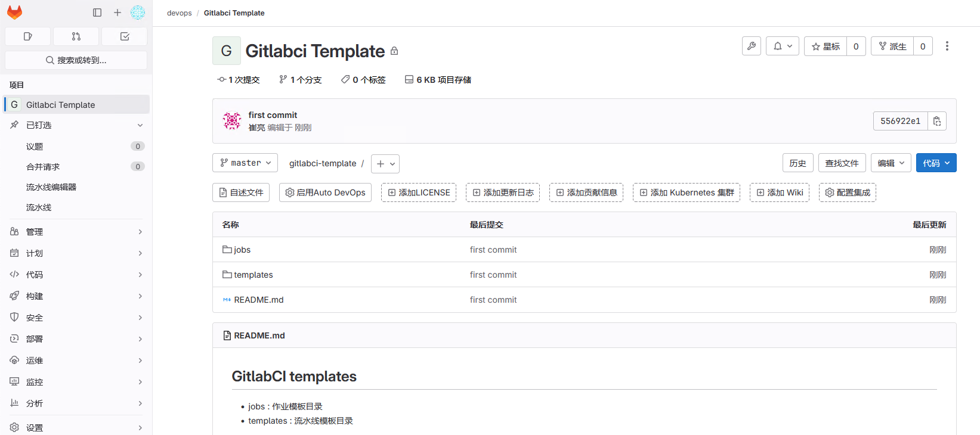Collapse the 已钉选 pinned section

(x=76, y=125)
